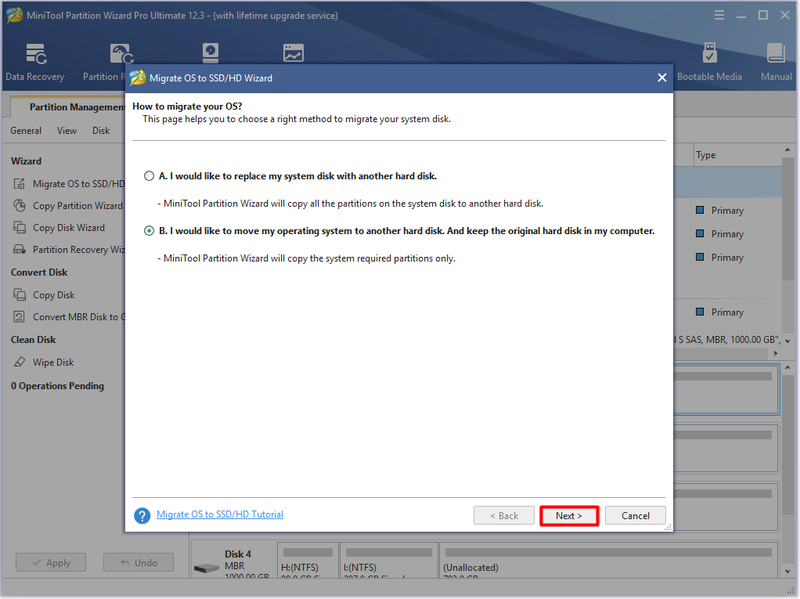
Task: Select option A replace system disk
Action: coord(149,176)
